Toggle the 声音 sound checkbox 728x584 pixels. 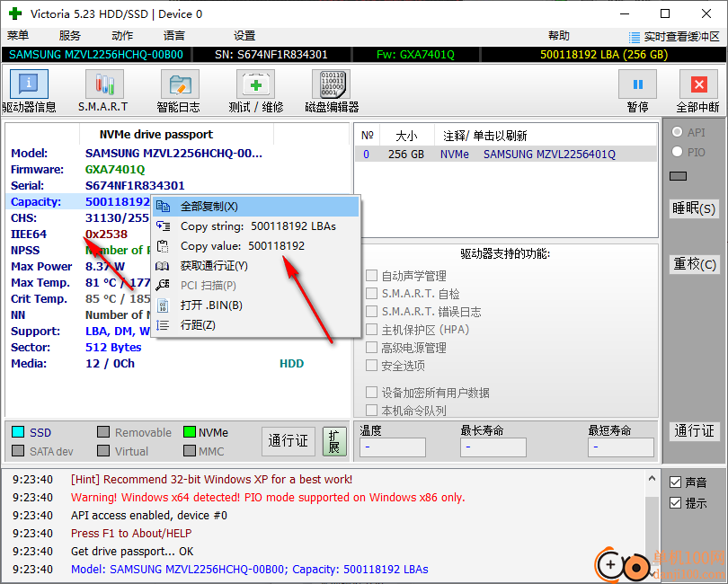pyautogui.click(x=676, y=482)
